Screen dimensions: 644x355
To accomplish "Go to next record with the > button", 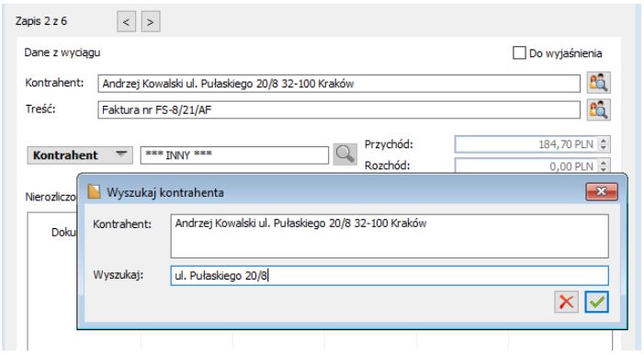I will tap(151, 22).
